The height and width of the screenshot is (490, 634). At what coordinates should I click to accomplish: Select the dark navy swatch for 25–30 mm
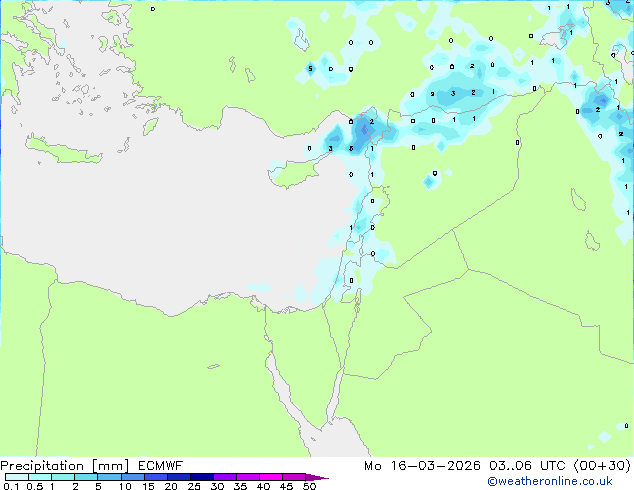[201, 477]
